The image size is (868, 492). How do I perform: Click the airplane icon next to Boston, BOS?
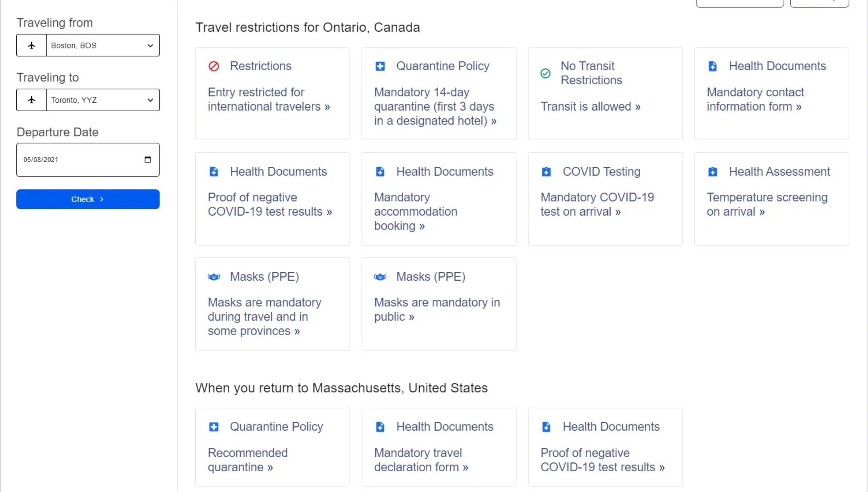[32, 45]
